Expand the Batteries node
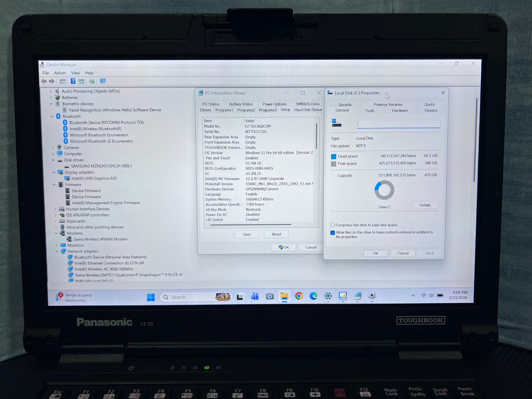This screenshot has height=399, width=532. [x=51, y=97]
